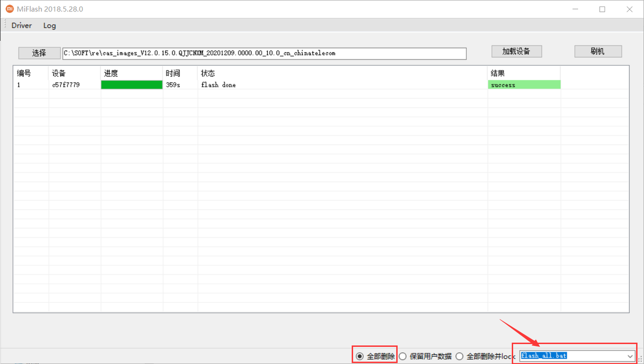This screenshot has height=364, width=644.
Task: Click the green progress bar for device c57f7779
Action: point(131,85)
